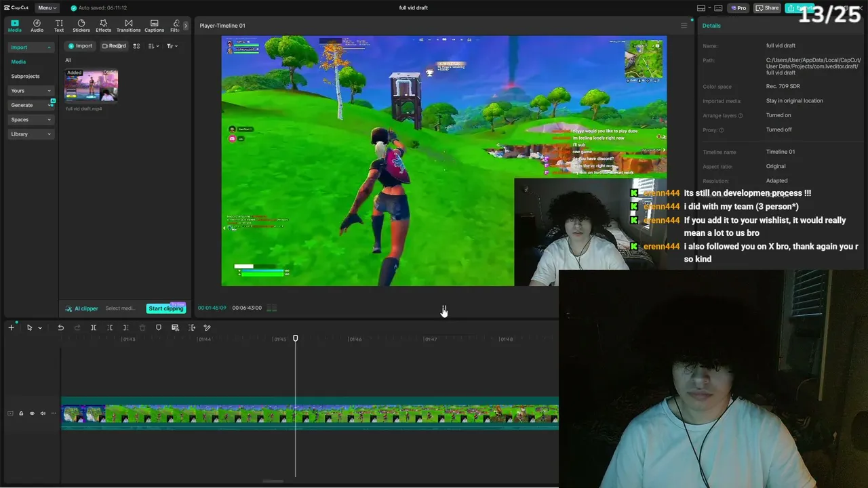Open the Details panel tab
868x488 pixels.
711,26
